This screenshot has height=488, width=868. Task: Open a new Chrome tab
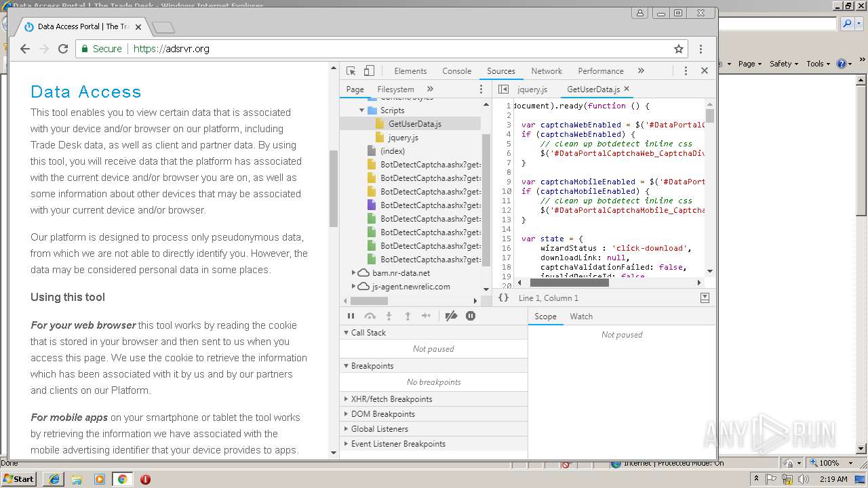pos(163,28)
